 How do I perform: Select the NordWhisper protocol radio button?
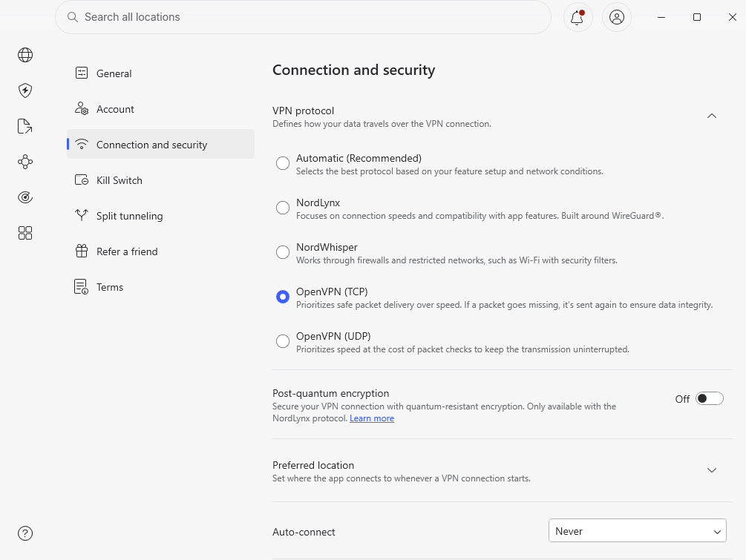coord(283,252)
